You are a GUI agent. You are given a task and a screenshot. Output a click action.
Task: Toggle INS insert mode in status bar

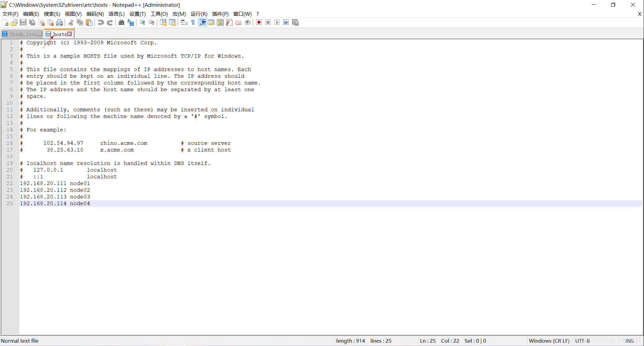(630, 341)
